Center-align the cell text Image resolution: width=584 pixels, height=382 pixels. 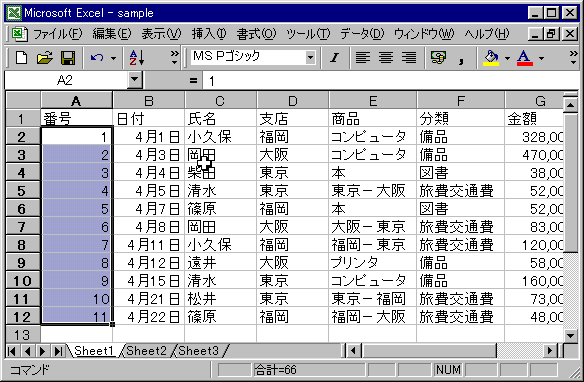[x=386, y=58]
